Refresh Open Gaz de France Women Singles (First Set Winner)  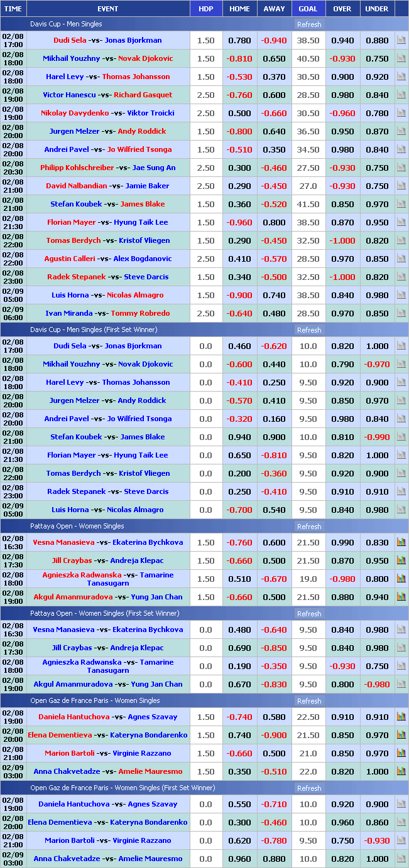[x=309, y=788]
